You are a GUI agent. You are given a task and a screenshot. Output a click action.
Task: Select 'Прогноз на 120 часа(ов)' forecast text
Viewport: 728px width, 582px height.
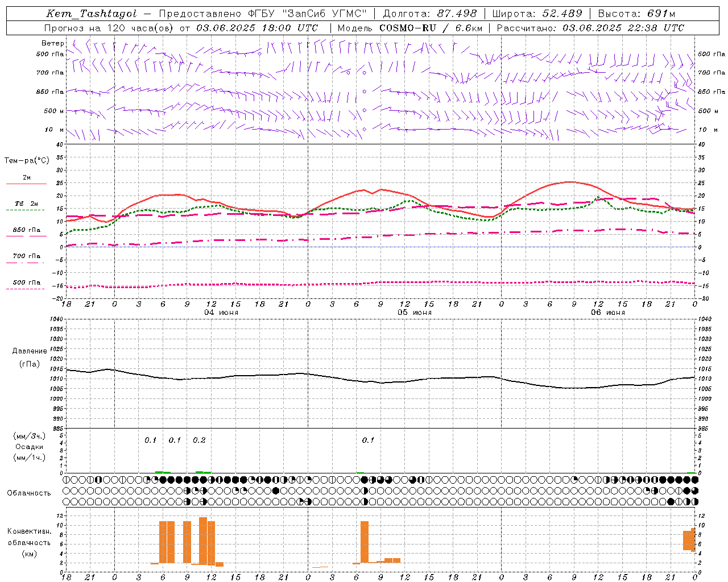[x=110, y=28]
